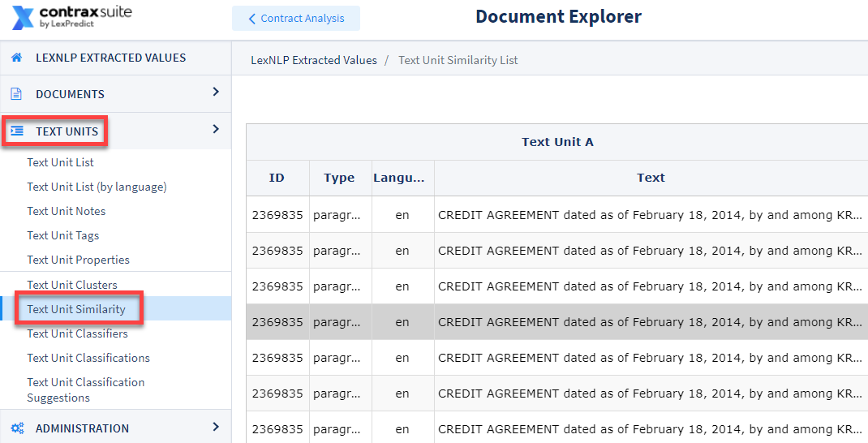
Task: Click the Text Unit Similarity List breadcrumb
Action: coord(458,60)
